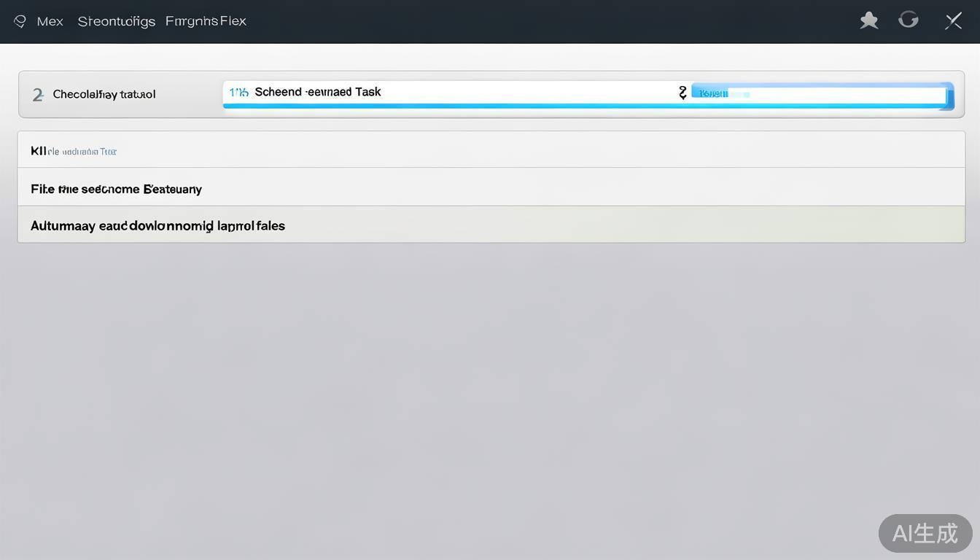Viewport: 980px width, 560px height.
Task: Click inside the Scheend eeunaed Task field
Action: click(452, 93)
